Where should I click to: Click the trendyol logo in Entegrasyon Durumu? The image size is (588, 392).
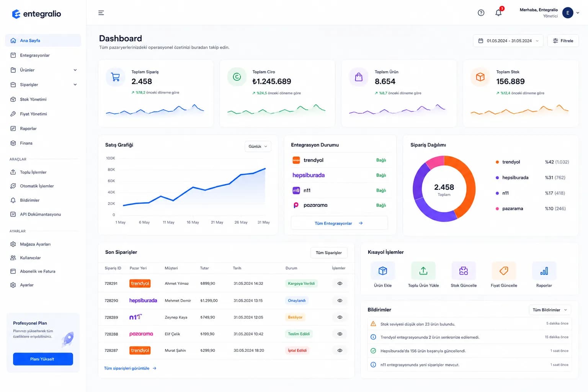coord(296,160)
